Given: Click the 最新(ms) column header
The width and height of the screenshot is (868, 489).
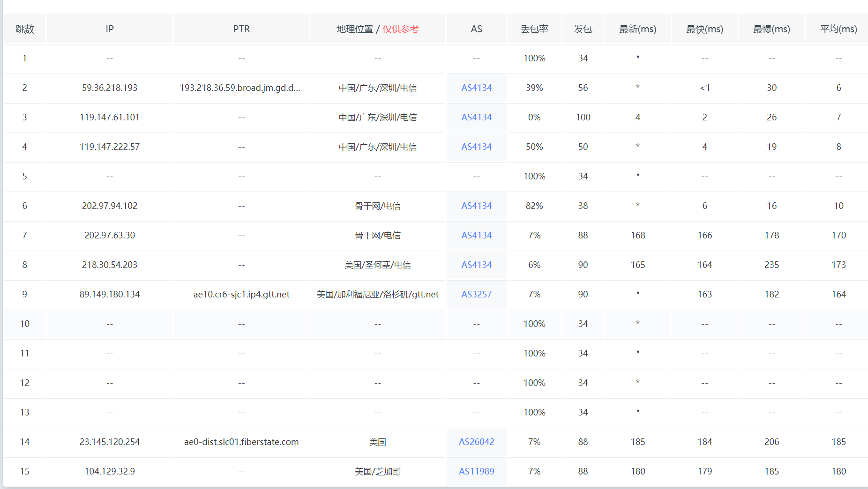Looking at the screenshot, I should tap(638, 29).
